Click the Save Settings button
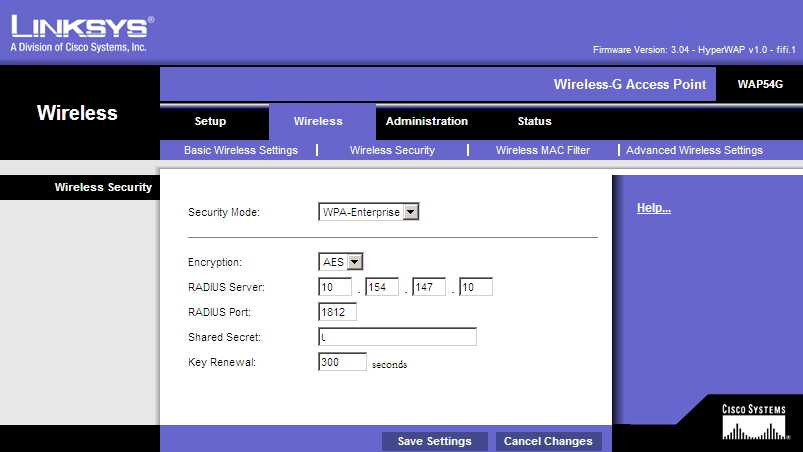 [x=434, y=441]
